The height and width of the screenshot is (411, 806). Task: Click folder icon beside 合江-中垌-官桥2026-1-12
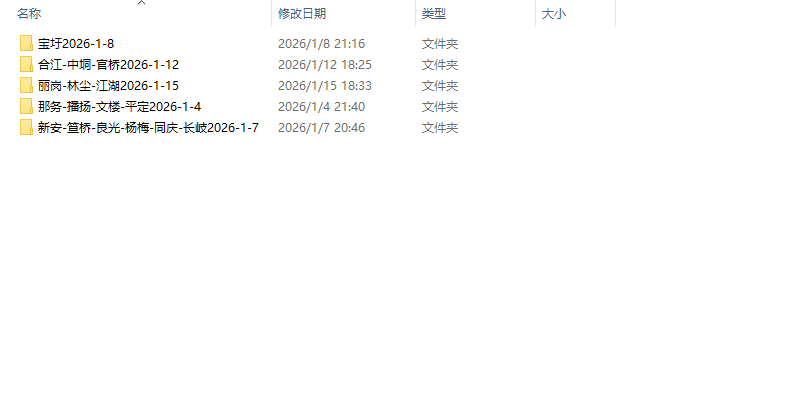tap(26, 64)
